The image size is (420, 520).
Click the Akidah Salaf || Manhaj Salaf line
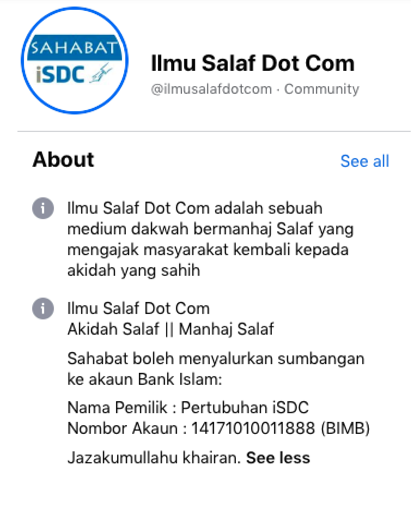(x=171, y=329)
